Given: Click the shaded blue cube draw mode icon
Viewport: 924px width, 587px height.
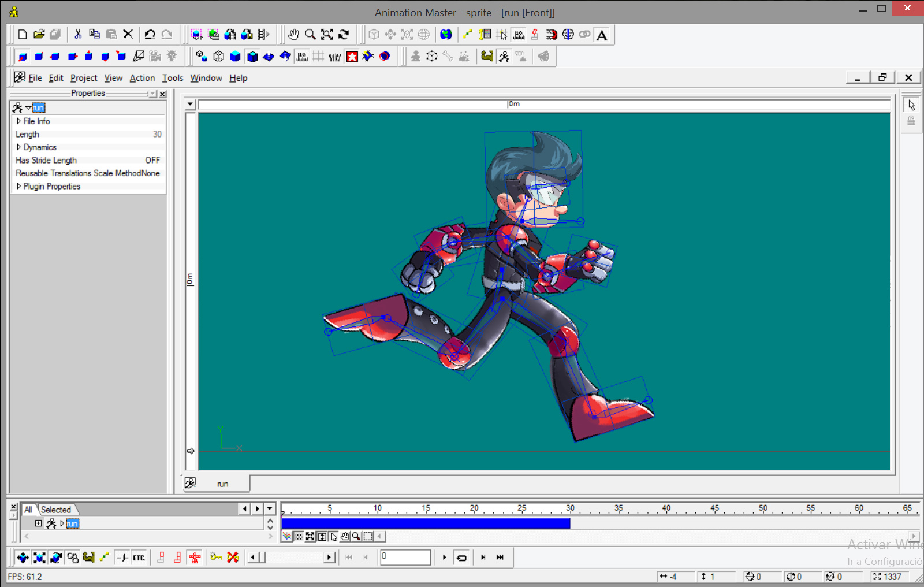Looking at the screenshot, I should [x=235, y=56].
